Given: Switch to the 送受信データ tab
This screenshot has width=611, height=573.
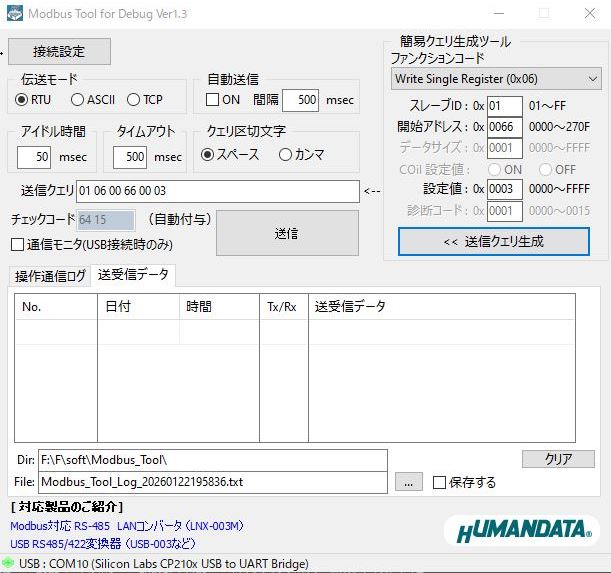Looking at the screenshot, I should tap(132, 275).
